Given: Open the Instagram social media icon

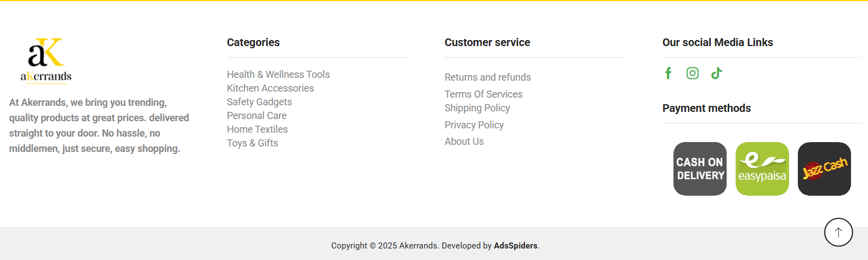Looking at the screenshot, I should pos(693,73).
